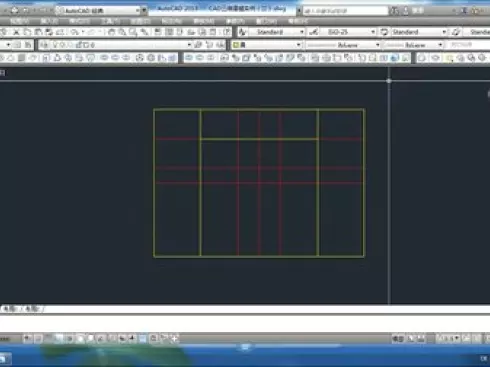Click the search box in title bar
The image size is (490, 367).
(345, 11)
